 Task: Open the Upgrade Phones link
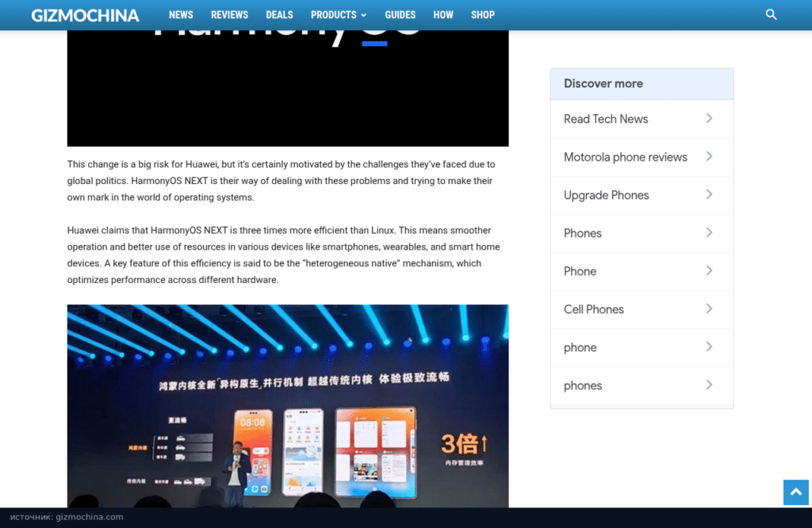642,195
